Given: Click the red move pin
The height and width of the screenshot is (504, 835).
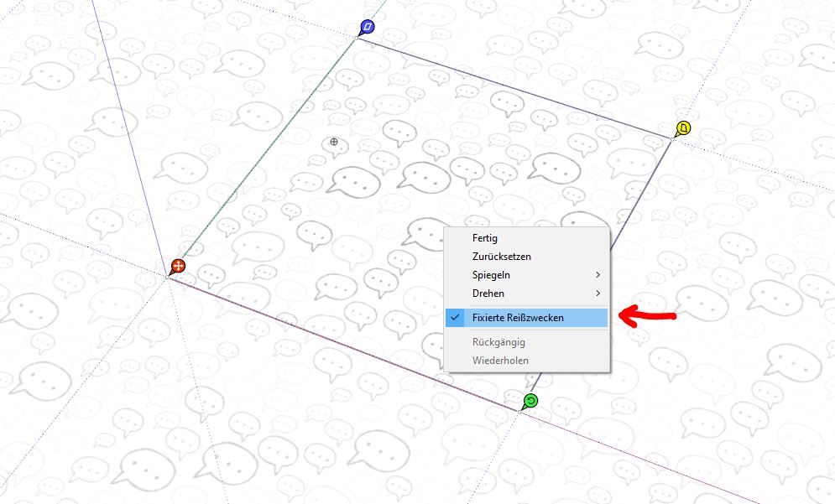Looking at the screenshot, I should [177, 267].
